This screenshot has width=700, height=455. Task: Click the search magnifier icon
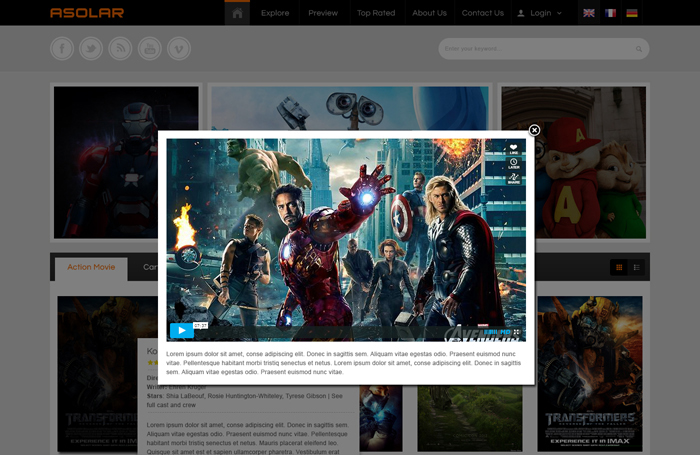click(x=639, y=49)
